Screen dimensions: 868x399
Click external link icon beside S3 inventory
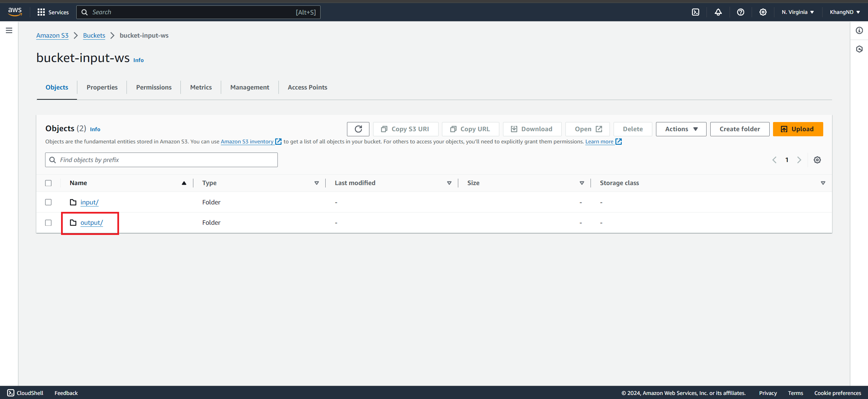[278, 142]
